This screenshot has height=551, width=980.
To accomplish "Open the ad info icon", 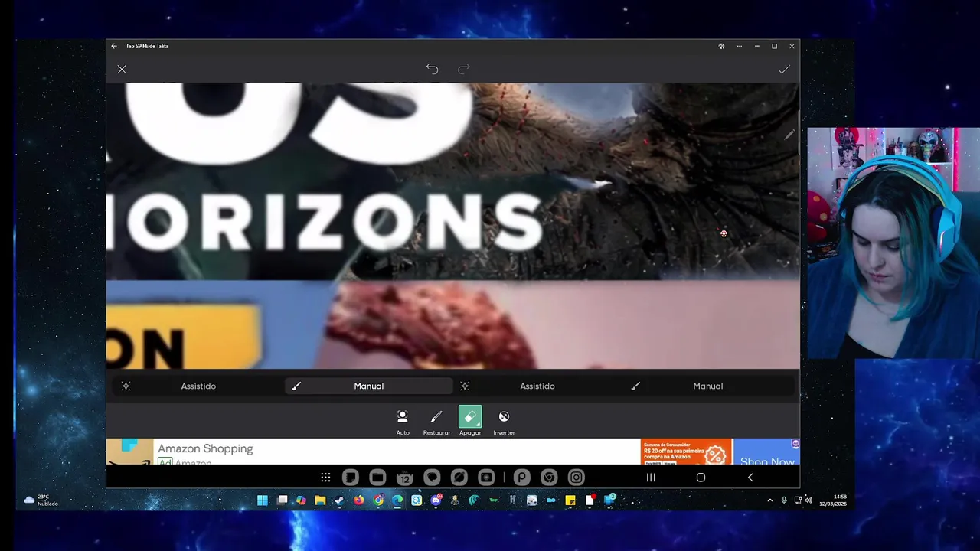I will (x=795, y=443).
